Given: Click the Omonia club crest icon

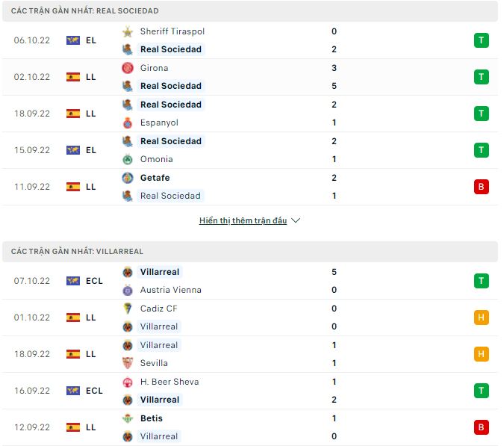Looking at the screenshot, I should pos(128,159).
